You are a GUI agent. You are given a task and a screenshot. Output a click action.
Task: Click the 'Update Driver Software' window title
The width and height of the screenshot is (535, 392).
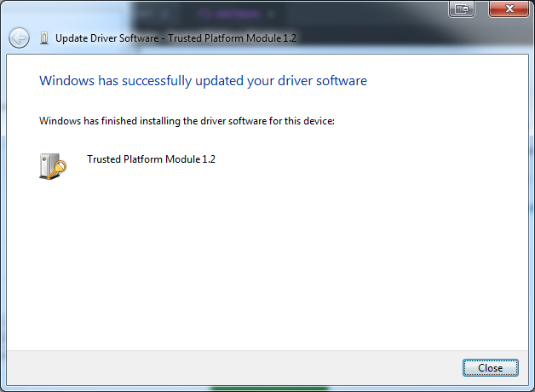click(x=175, y=38)
